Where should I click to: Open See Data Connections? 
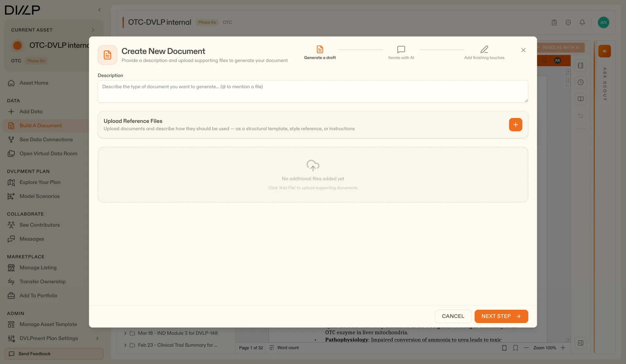point(46,139)
